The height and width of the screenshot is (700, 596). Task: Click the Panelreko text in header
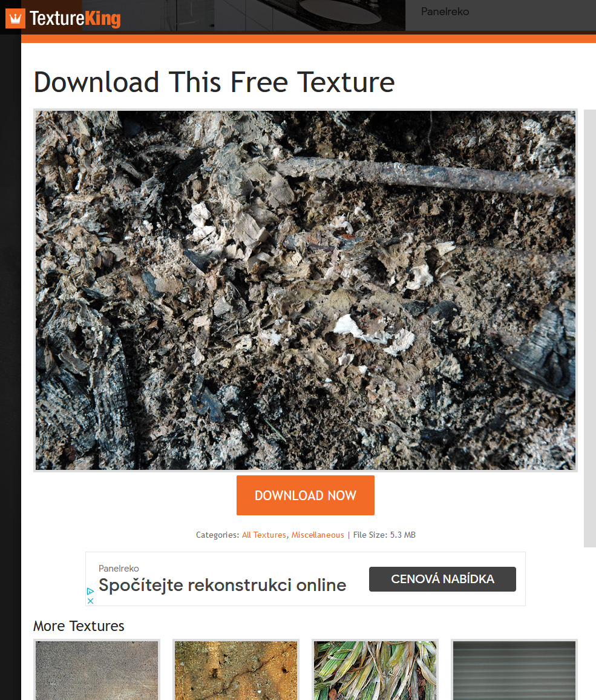click(445, 12)
